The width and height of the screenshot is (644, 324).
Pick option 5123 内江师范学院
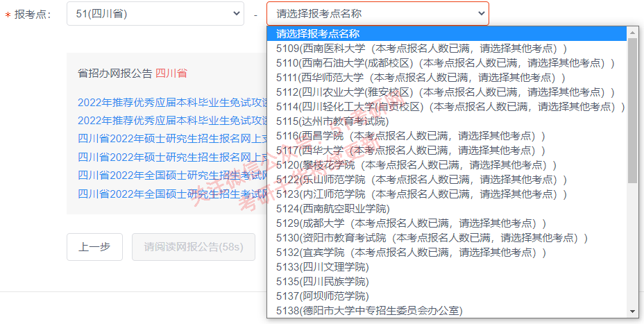click(447, 194)
